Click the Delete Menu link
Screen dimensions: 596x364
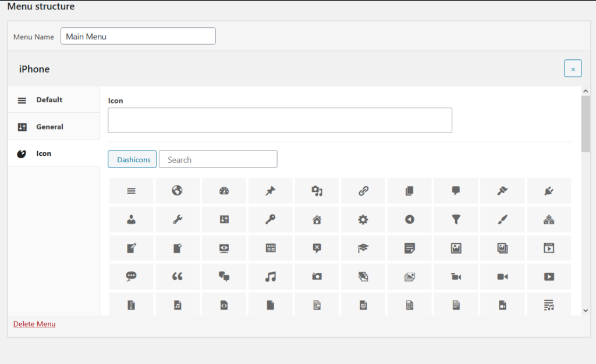[x=34, y=324]
